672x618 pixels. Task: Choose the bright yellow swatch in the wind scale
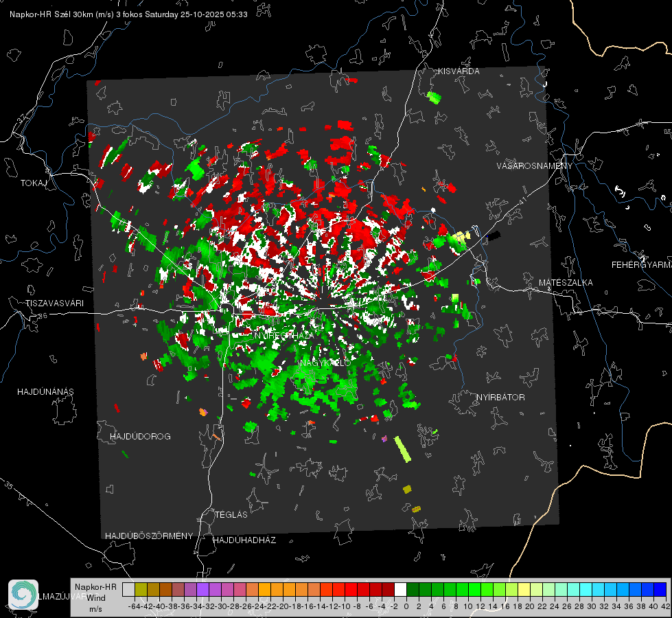pos(524,589)
